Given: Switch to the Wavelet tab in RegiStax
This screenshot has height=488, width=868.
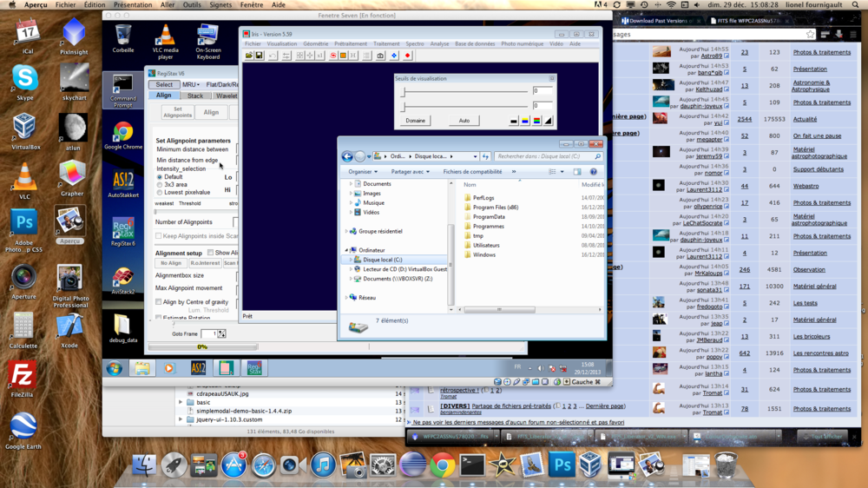Looking at the screenshot, I should coord(226,96).
